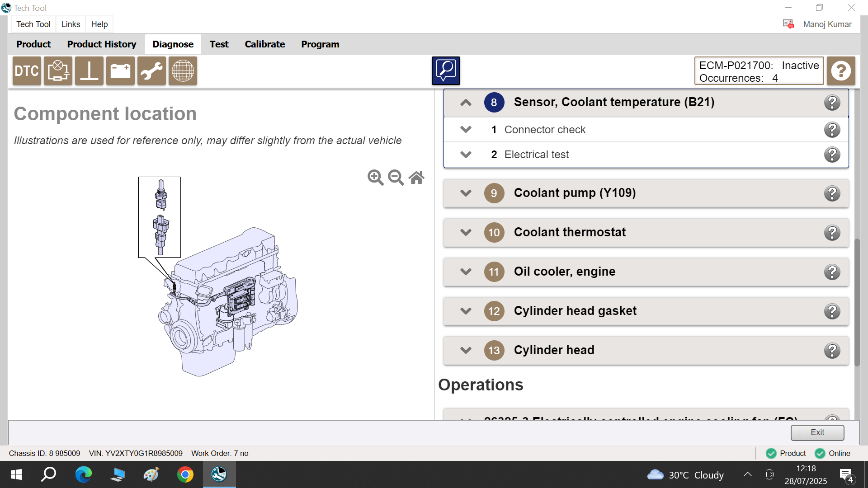Select the wrench tool icon
The image size is (868, 488).
click(x=151, y=71)
